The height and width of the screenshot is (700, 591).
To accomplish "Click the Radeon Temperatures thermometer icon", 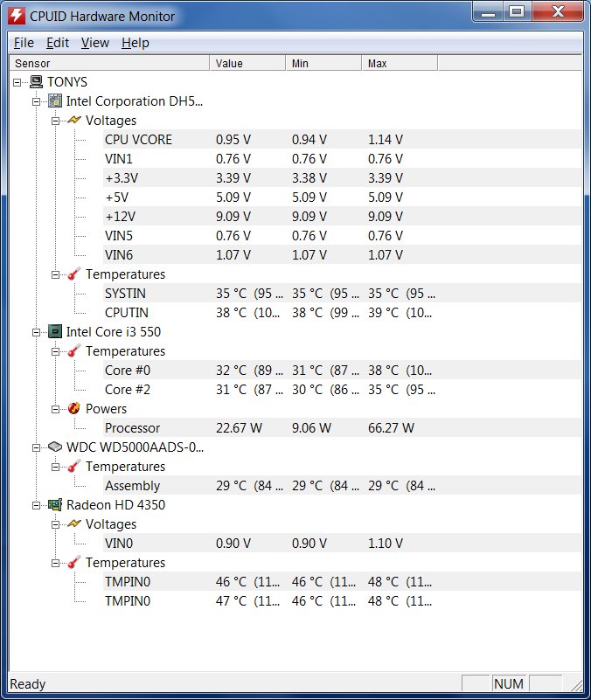I will 74,562.
